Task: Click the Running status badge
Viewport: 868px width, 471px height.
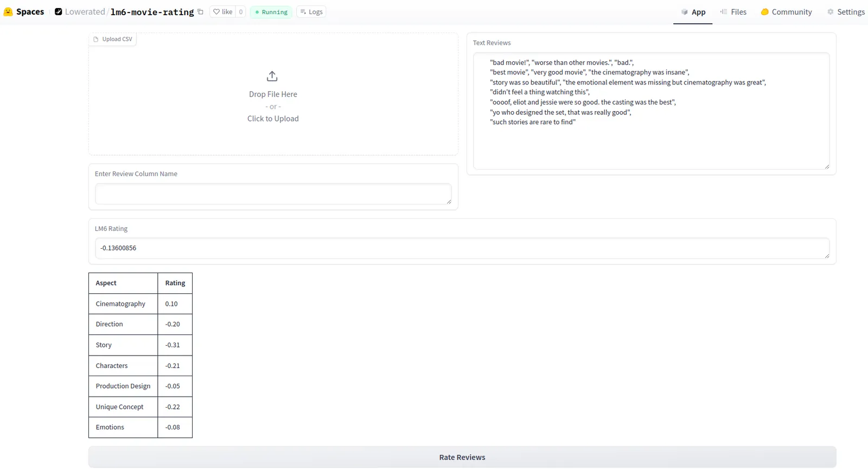Action: (x=271, y=12)
